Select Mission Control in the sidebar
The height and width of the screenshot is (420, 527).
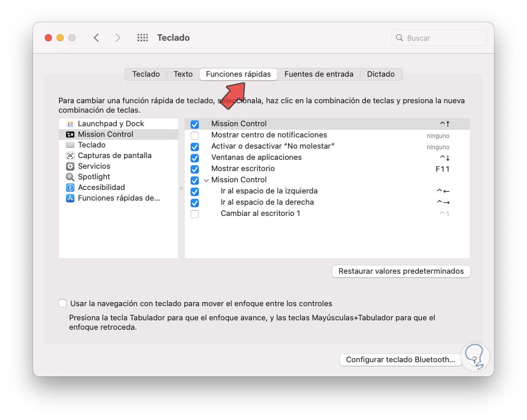(106, 134)
